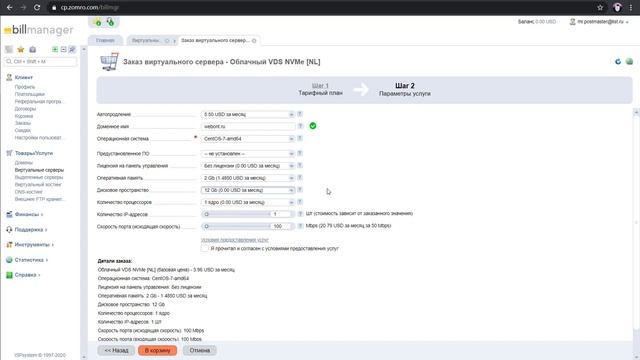
Task: Expand all menu sections plus icon
Action: (55, 49)
